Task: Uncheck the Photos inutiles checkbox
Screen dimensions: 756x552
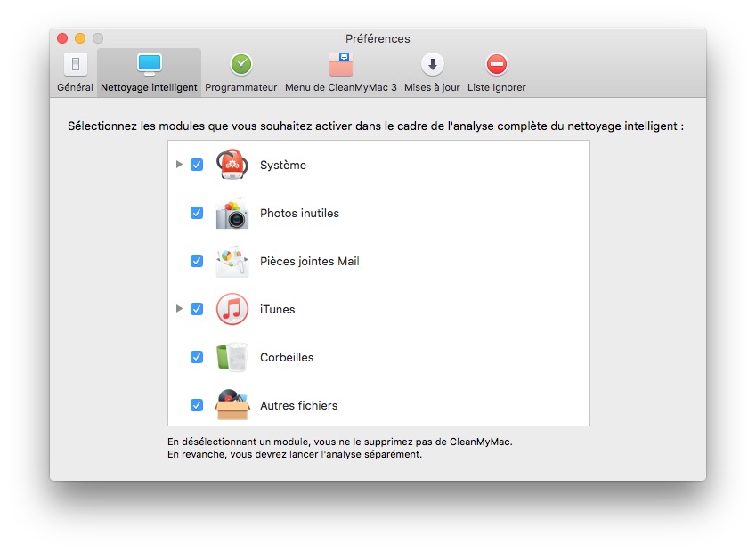Action: coord(197,213)
